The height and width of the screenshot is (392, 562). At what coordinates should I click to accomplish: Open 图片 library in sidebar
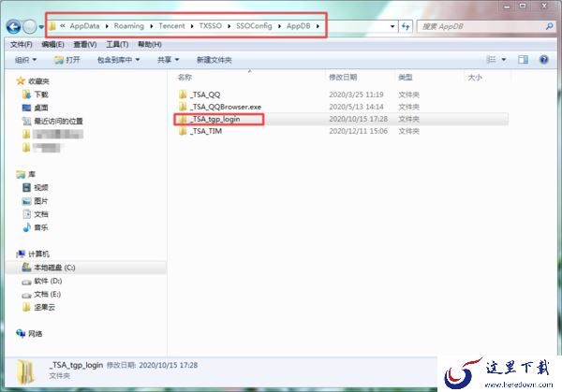tap(36, 201)
